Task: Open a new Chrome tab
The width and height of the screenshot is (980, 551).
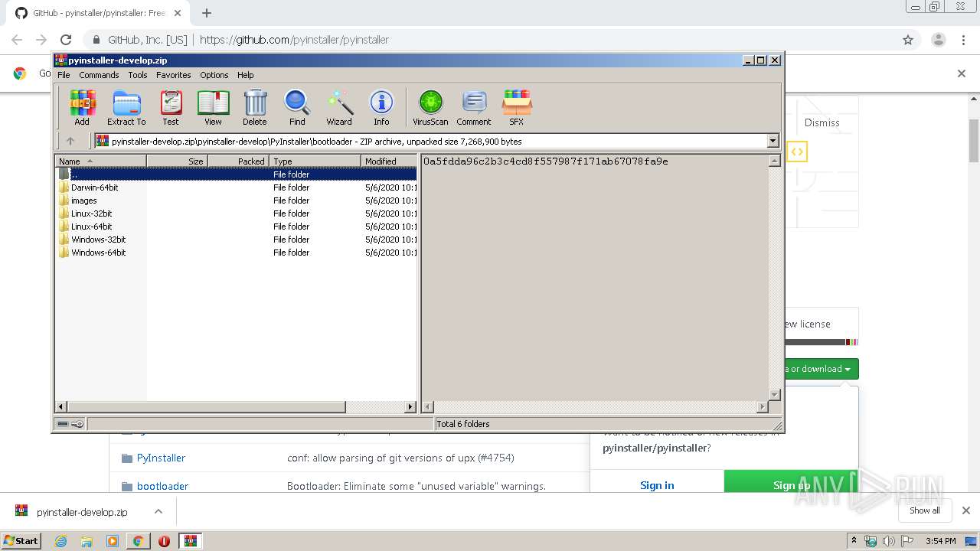Action: click(x=207, y=13)
